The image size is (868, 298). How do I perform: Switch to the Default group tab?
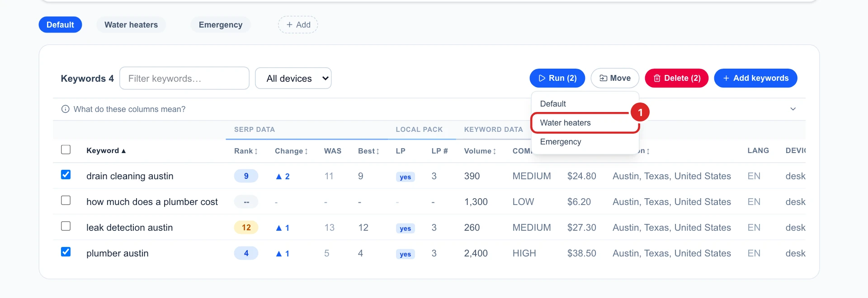click(x=60, y=25)
